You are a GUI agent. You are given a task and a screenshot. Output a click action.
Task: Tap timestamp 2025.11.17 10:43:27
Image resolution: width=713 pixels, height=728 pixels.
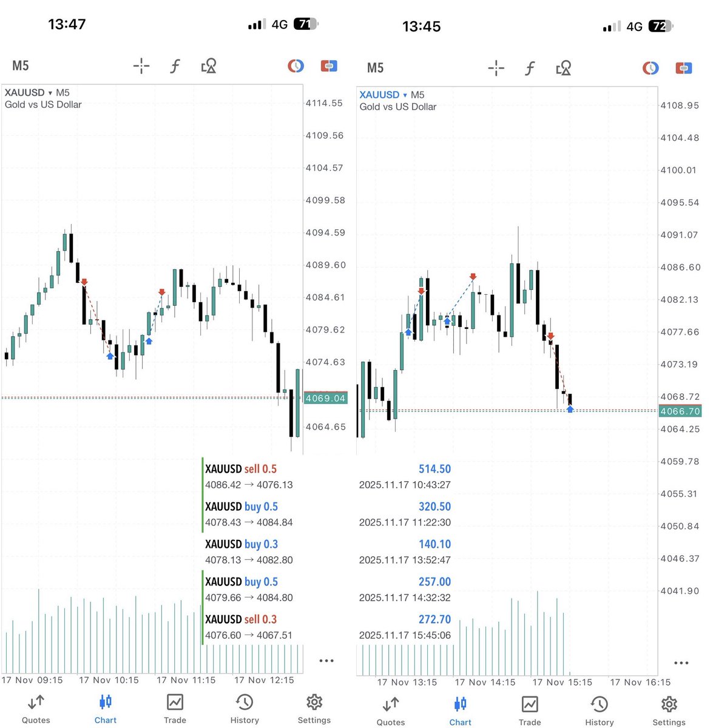[x=405, y=485]
